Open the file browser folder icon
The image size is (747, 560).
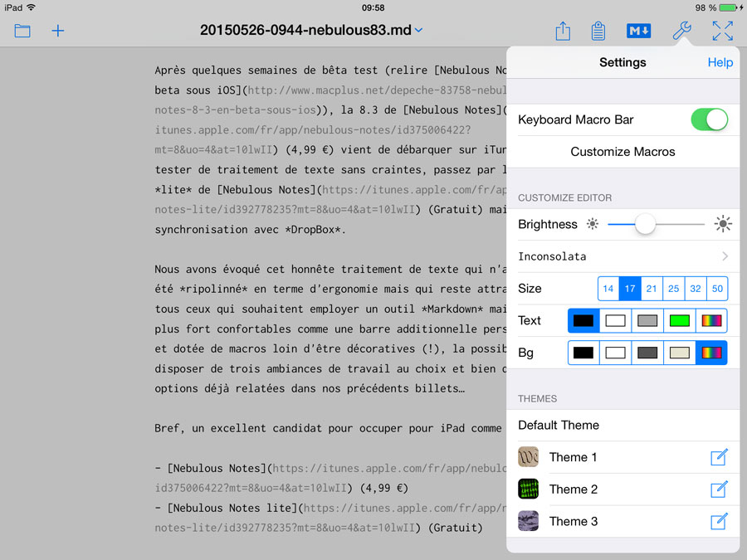[22, 31]
